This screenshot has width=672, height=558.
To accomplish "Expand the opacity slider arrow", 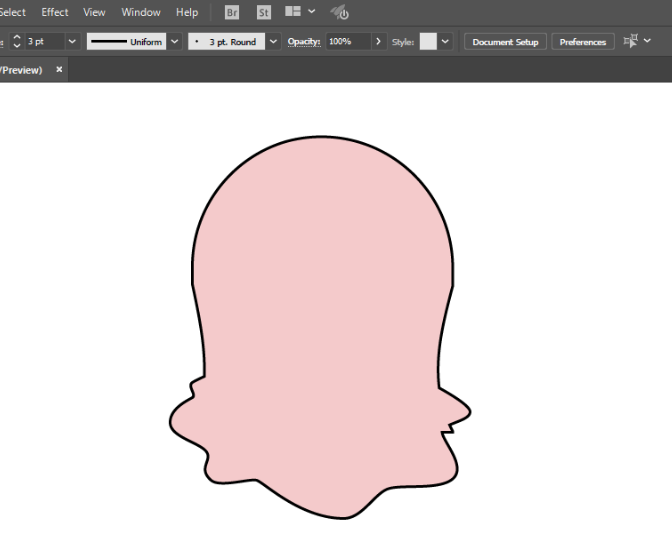I will [378, 42].
